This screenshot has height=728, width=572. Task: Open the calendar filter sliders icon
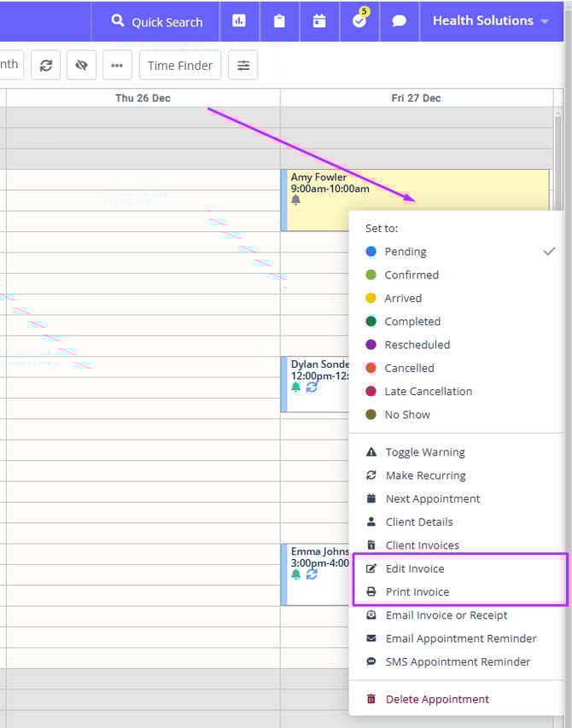pyautogui.click(x=243, y=65)
